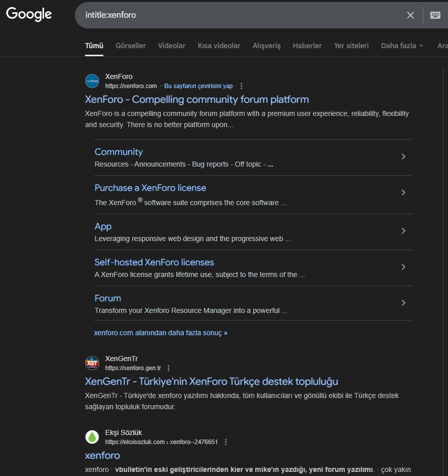Click the Resources - Announcements - Bug reports snippet

[184, 164]
